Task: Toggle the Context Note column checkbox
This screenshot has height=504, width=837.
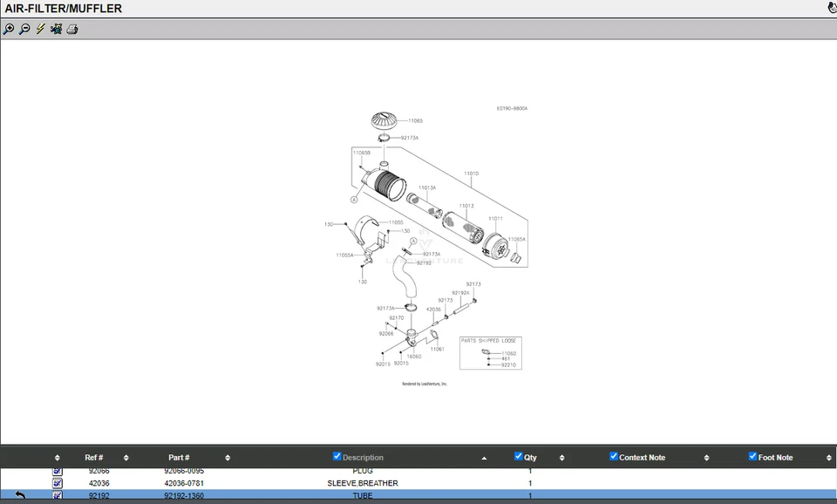Action: (x=613, y=456)
